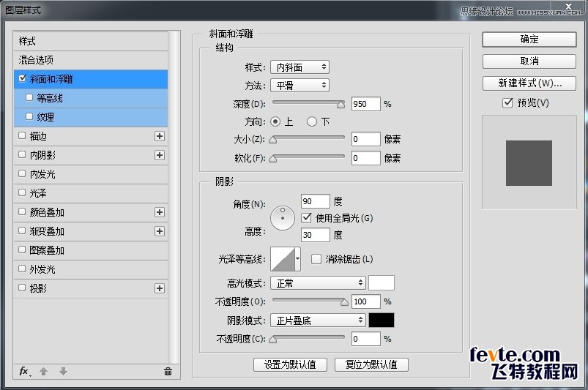Enable 内发光 checkbox
The width and height of the screenshot is (588, 390).
pos(22,173)
